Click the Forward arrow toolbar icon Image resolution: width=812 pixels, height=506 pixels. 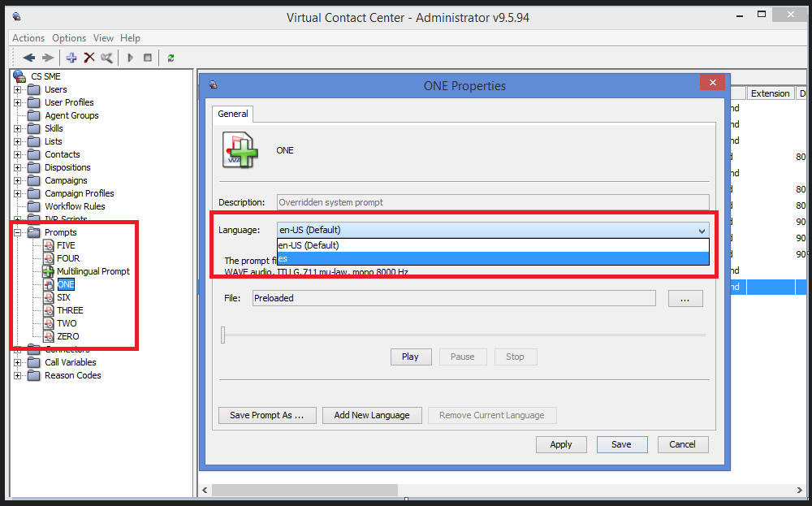click(48, 58)
